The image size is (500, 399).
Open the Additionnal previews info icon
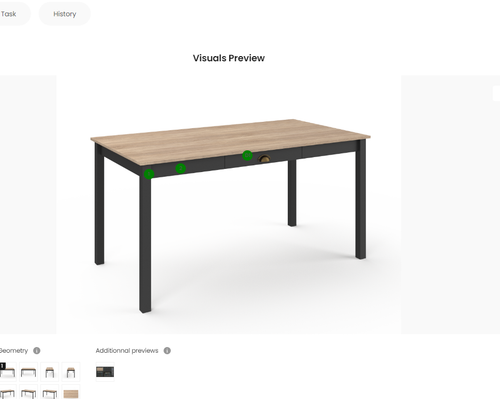167,351
